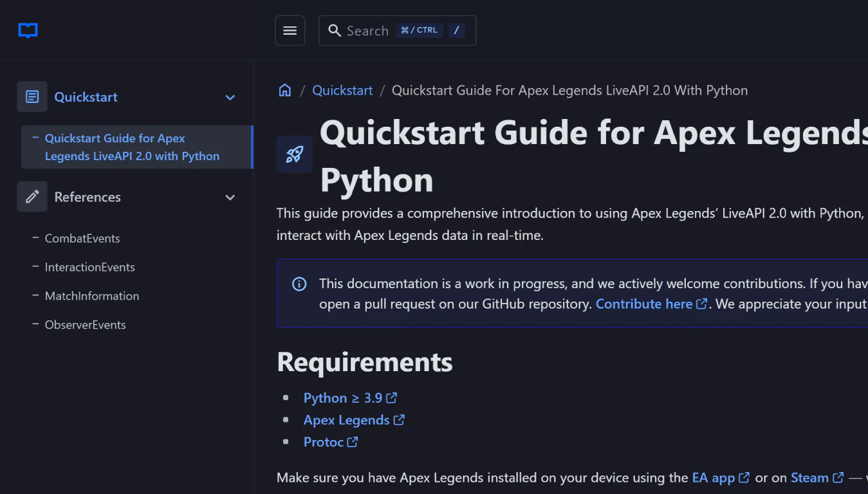Click the slash key shortcut badge
The image size is (868, 494).
pos(457,30)
